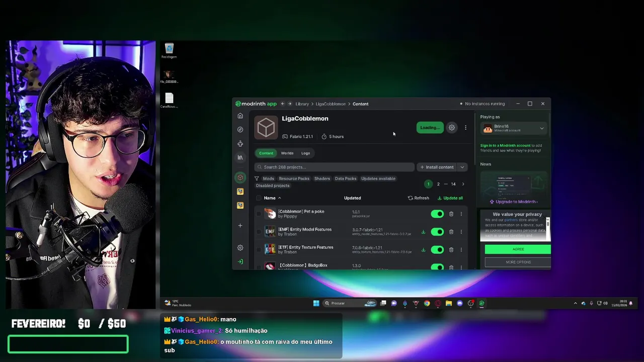This screenshot has height=362, width=644.
Task: Tick checkbox for Pet a poke
Action: point(259,214)
